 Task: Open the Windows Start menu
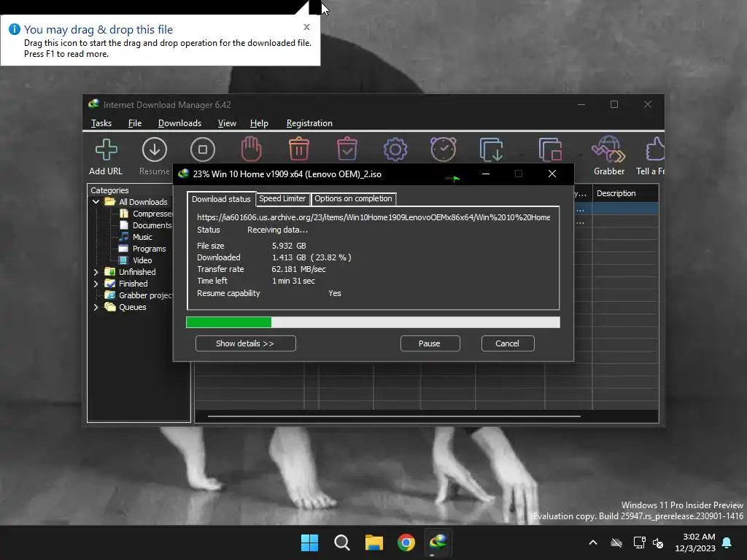pyautogui.click(x=309, y=542)
